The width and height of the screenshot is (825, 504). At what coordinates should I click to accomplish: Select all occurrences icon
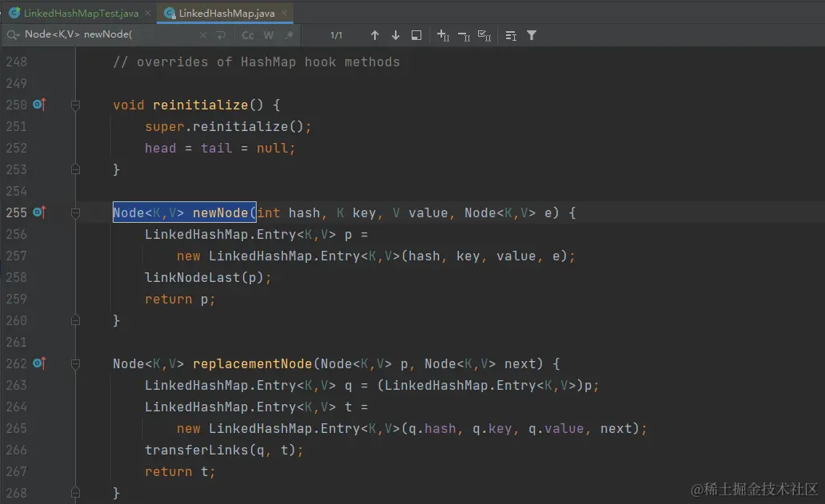coord(484,35)
